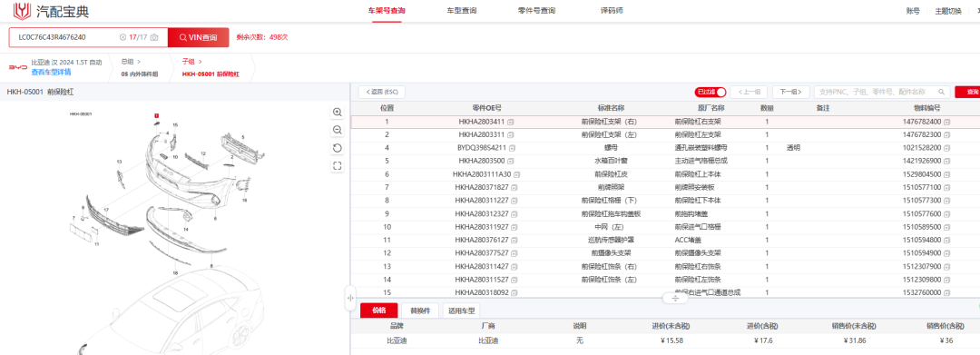Click the search magnifier in parts filter box
980x355 pixels.
pos(942,92)
